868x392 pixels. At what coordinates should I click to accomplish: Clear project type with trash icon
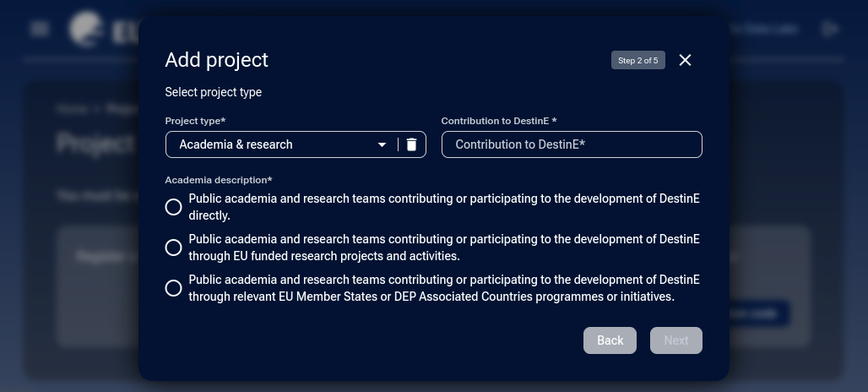tap(411, 144)
